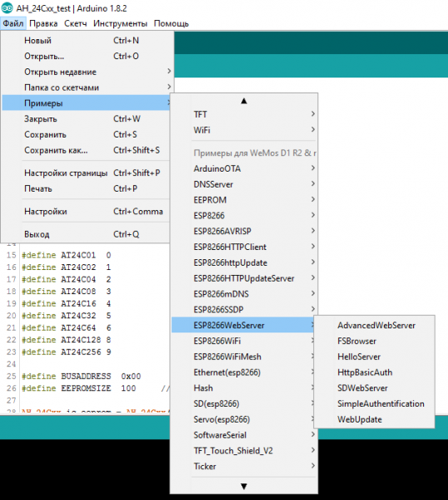Viewport: 448px width, 500px height.
Task: Open the Помощь menu
Action: click(171, 23)
